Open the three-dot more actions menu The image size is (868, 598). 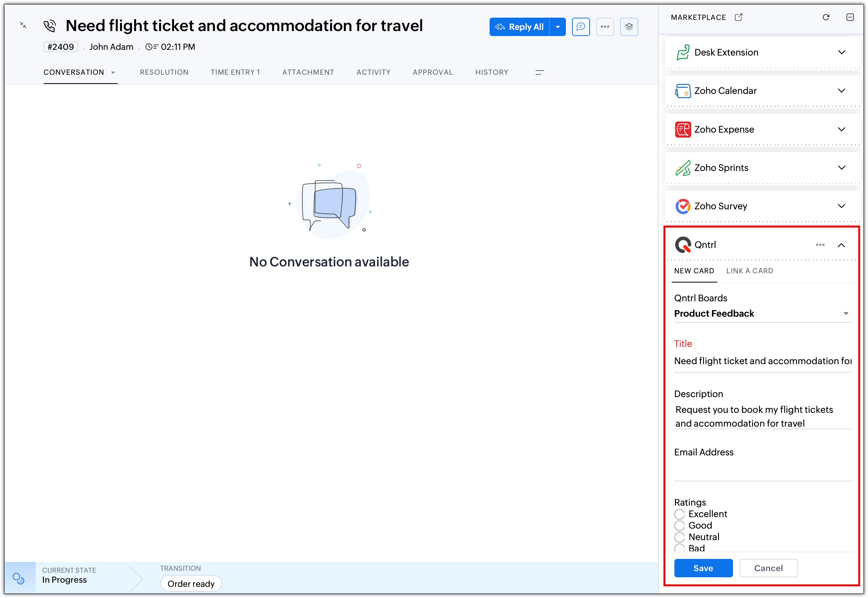(x=605, y=27)
